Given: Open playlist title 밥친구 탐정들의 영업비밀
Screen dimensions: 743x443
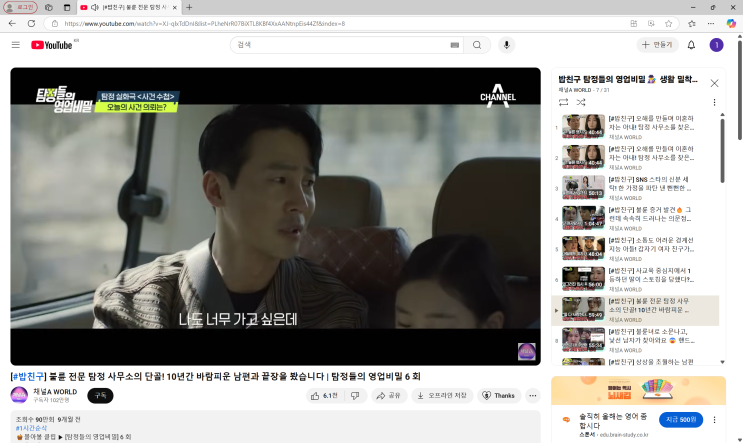Looking at the screenshot, I should click(627, 79).
